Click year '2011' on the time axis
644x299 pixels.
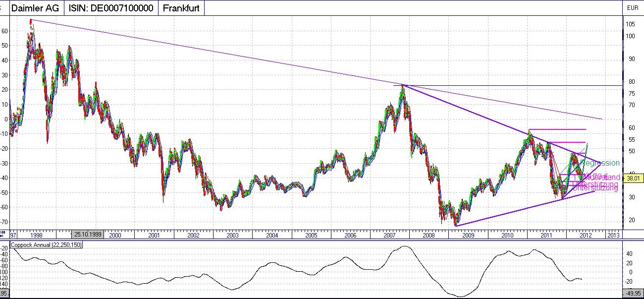[x=546, y=235]
